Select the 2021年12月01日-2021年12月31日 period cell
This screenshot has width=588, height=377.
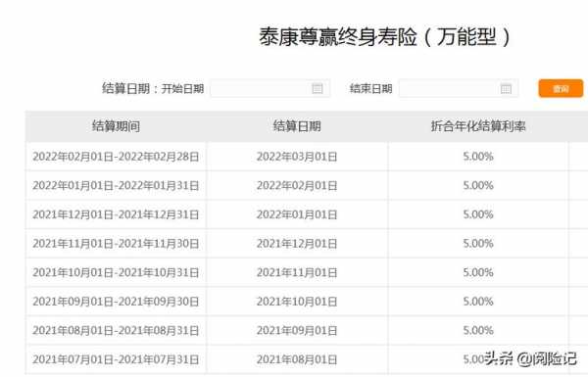pos(116,214)
